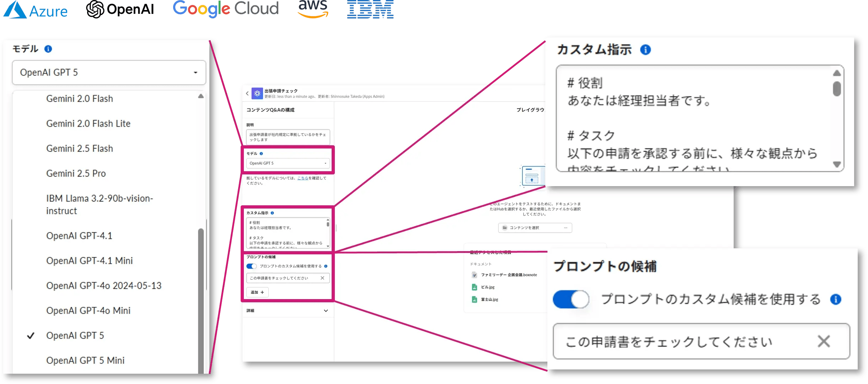This screenshot has width=868, height=384.
Task: Pick OpenAI GPT-4o 2024-05-13 model
Action: coord(104,285)
